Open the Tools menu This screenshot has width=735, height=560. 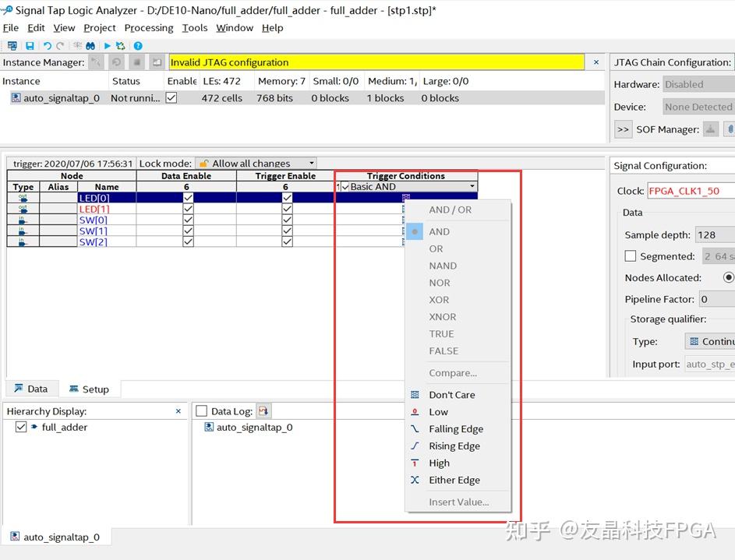tap(194, 27)
